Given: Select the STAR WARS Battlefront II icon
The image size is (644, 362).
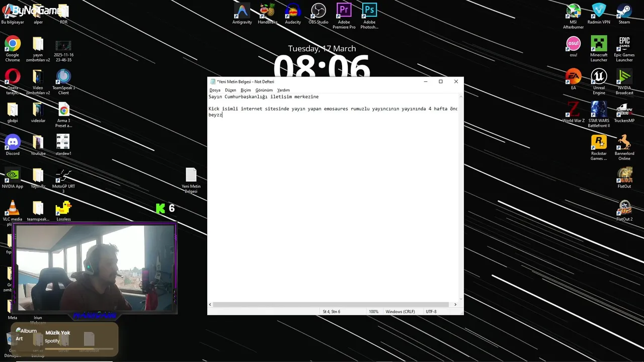Looking at the screenshot, I should pos(599,114).
